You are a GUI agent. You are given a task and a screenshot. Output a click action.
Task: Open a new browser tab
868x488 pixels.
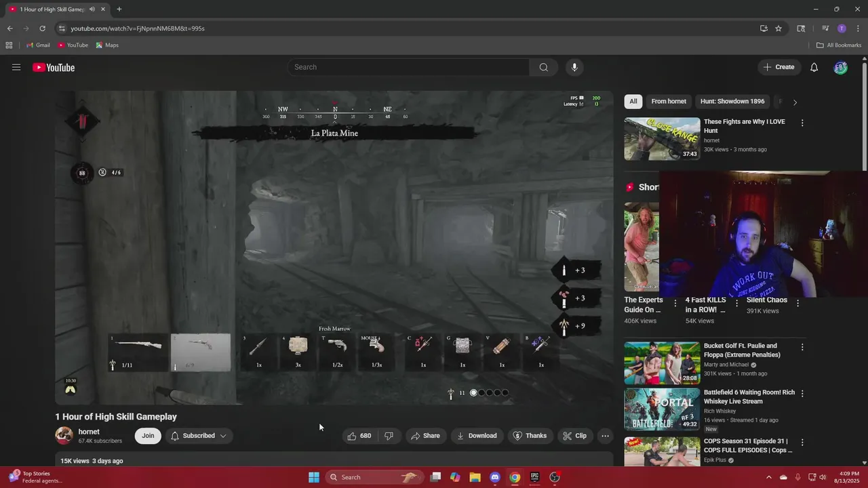click(x=119, y=9)
